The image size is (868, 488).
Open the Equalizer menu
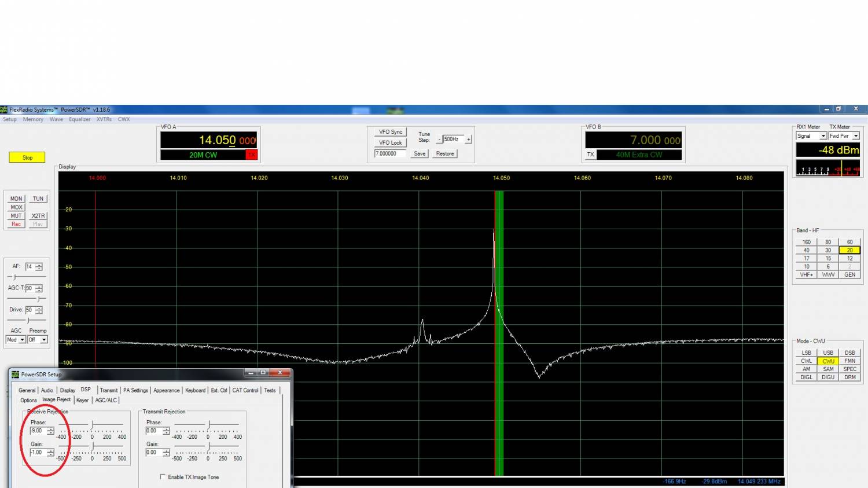79,119
